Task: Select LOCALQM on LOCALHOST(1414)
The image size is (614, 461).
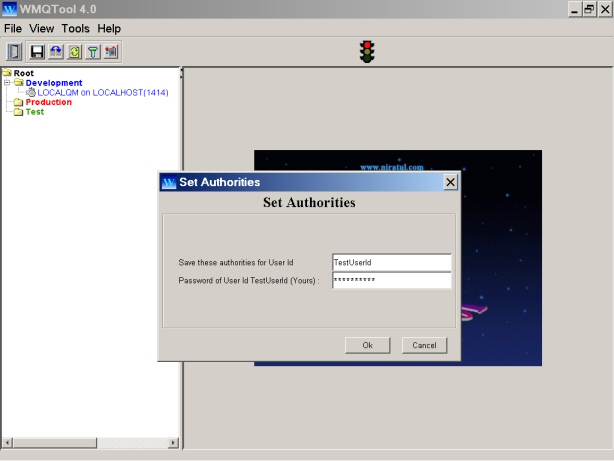Action: [103, 92]
